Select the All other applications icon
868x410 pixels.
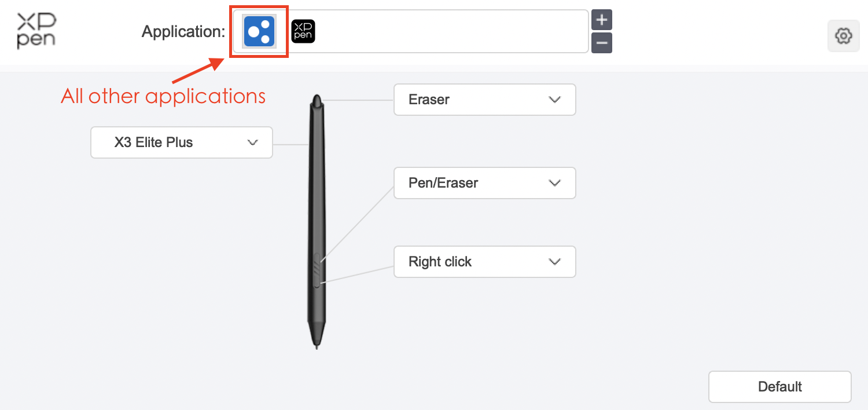(x=259, y=31)
